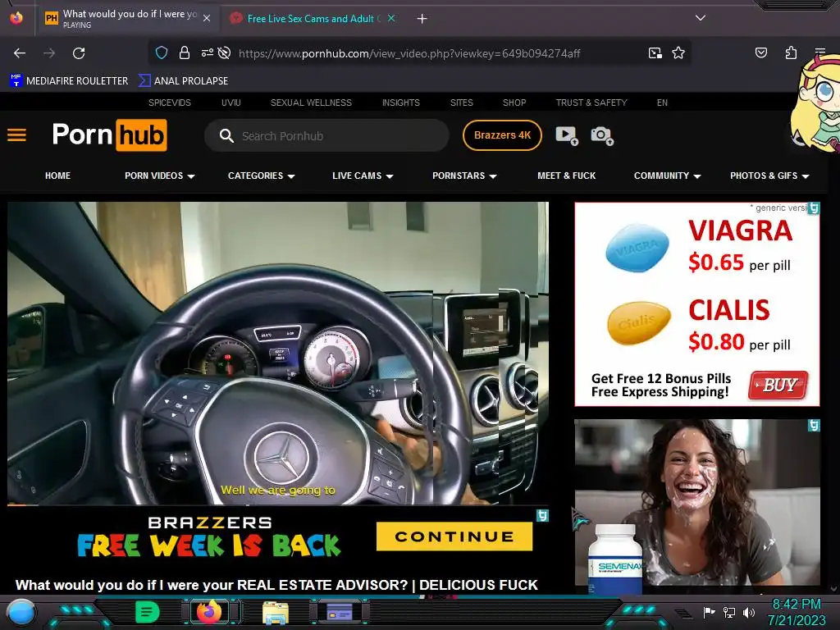This screenshot has height=630, width=840.
Task: Click the video player showing the steering wheel
Action: pos(278,354)
